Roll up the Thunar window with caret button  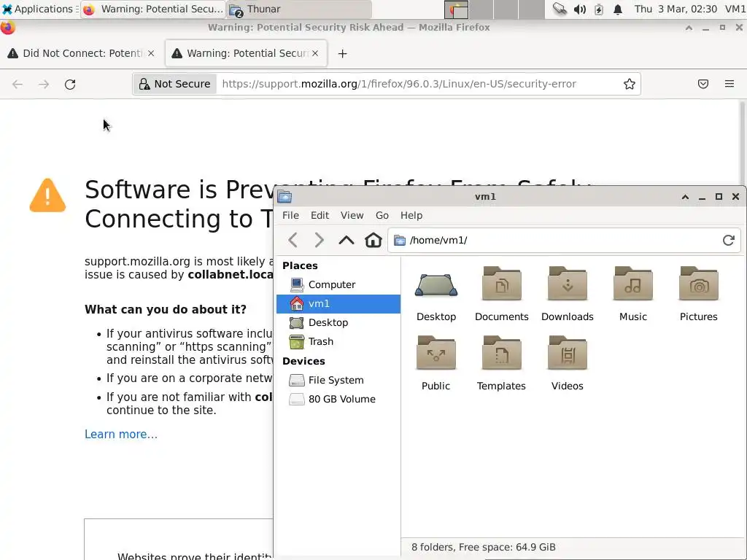coord(685,197)
